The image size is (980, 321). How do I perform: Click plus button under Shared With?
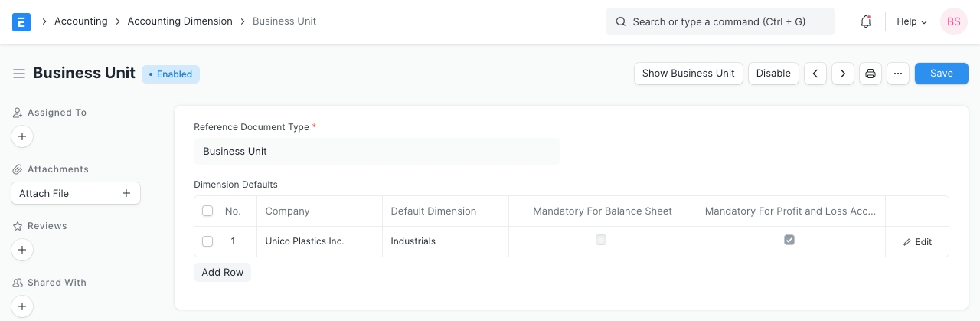pos(22,306)
